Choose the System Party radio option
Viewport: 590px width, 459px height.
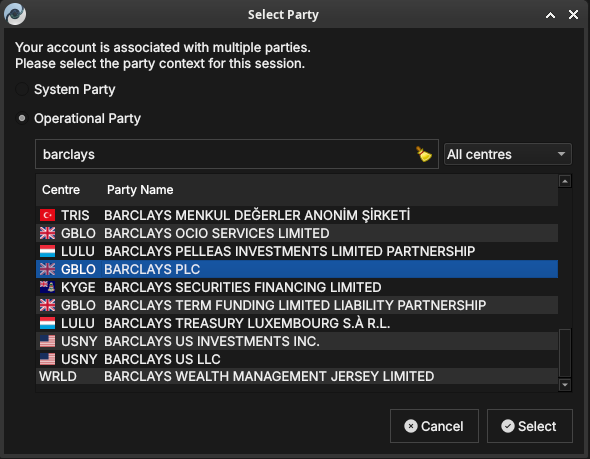[22, 90]
